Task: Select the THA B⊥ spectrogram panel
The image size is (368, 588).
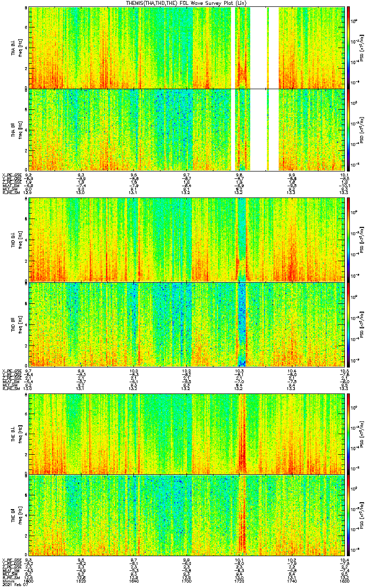Action: pos(186,48)
